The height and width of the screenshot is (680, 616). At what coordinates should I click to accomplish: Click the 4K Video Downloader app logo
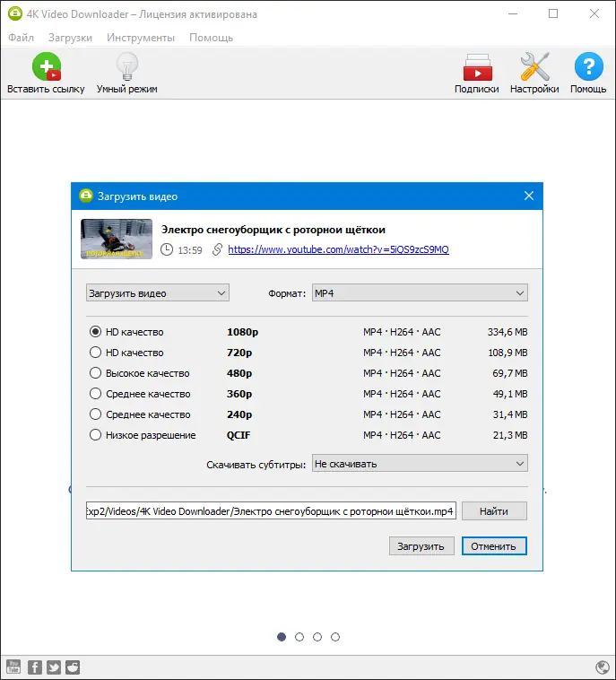(14, 13)
